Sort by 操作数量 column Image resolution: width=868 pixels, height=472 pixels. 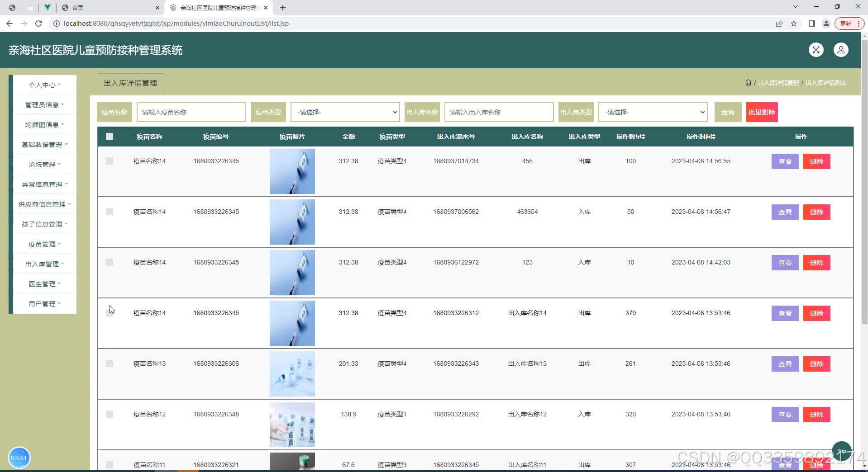pos(630,137)
